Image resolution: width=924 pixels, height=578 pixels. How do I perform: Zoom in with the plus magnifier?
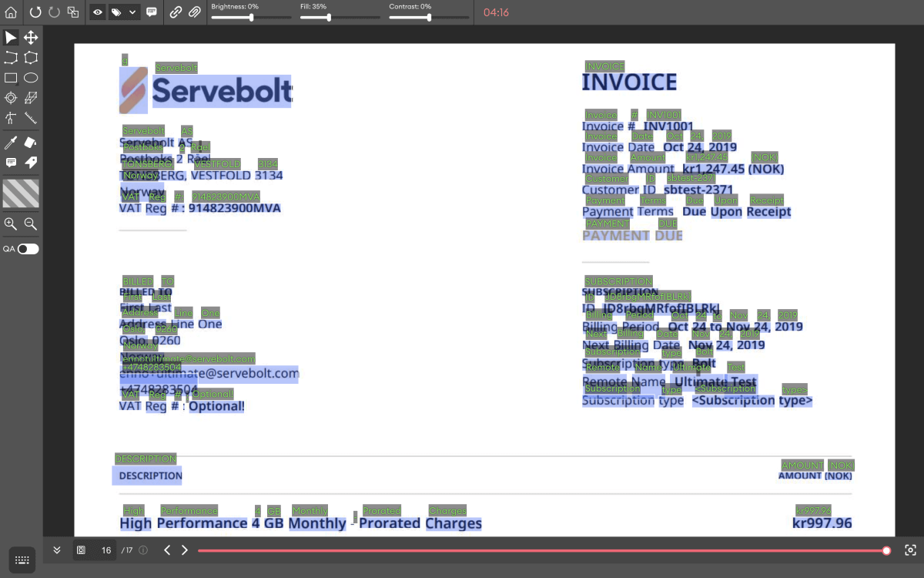11,223
